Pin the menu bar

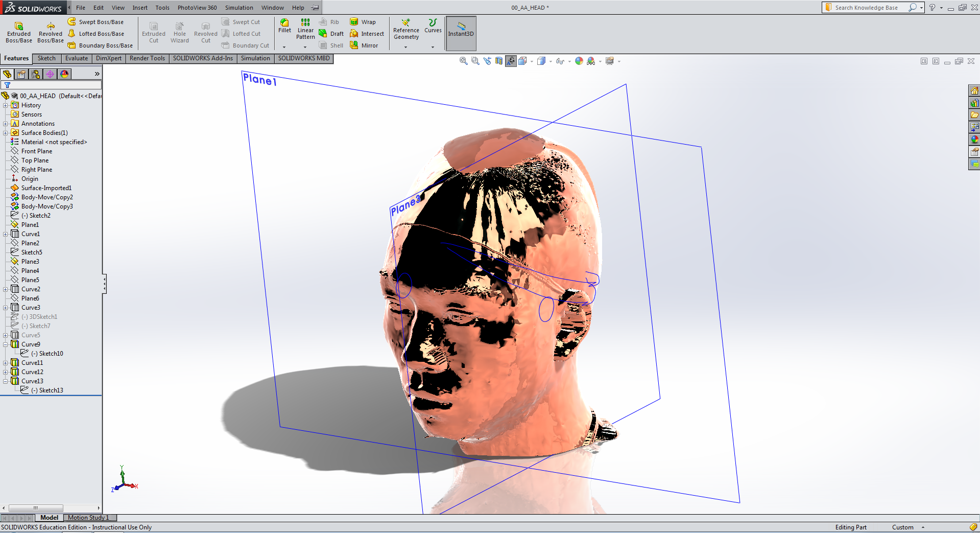click(315, 8)
